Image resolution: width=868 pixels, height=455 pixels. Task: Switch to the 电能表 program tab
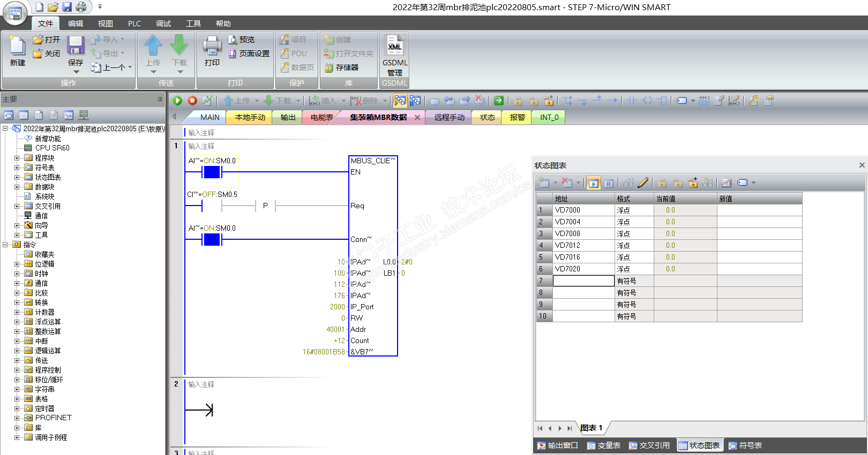(321, 117)
